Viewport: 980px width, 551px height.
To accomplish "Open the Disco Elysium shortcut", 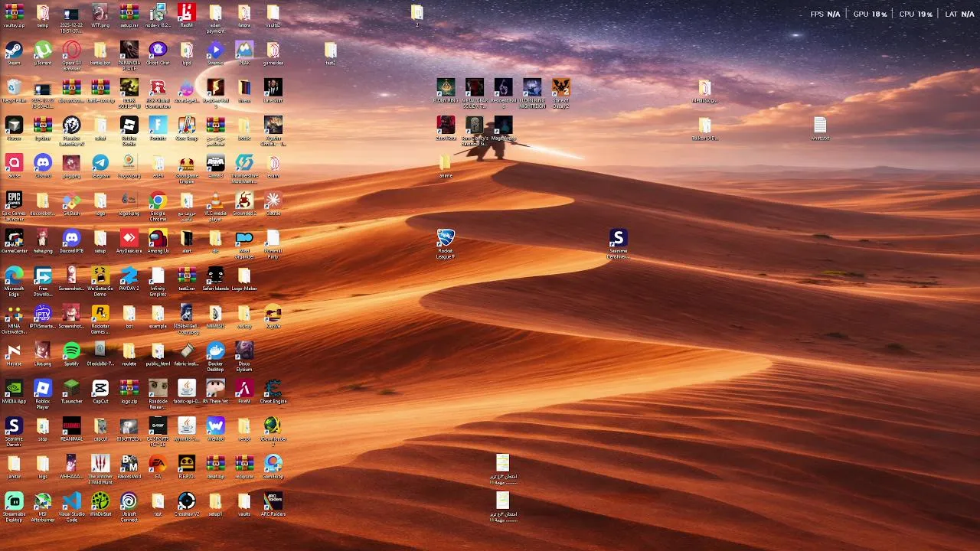I will (x=244, y=355).
